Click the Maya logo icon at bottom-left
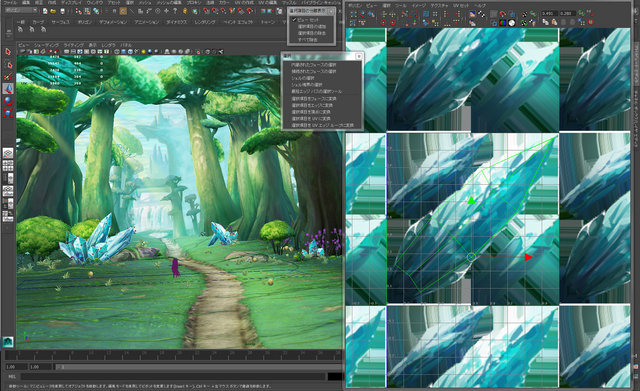The height and width of the screenshot is (391, 640). coord(8,342)
